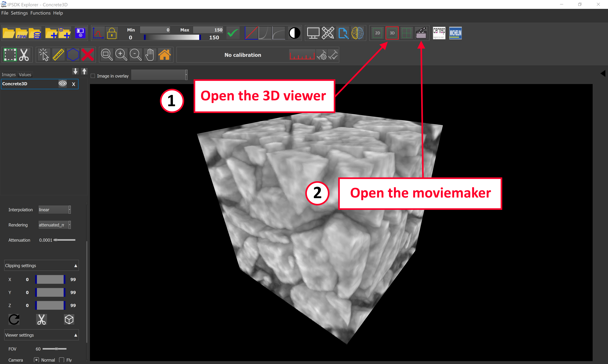Open the Rendering mode dropdown
This screenshot has width=608, height=364.
pyautogui.click(x=54, y=225)
